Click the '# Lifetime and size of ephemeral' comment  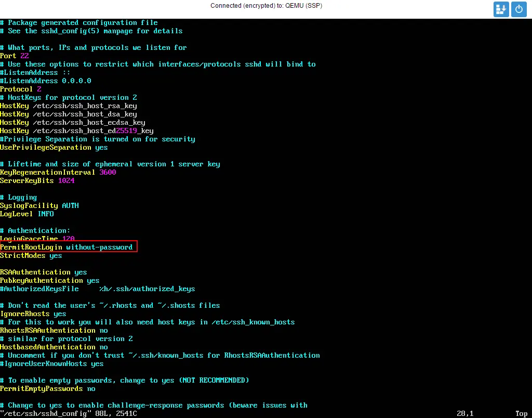coord(110,164)
